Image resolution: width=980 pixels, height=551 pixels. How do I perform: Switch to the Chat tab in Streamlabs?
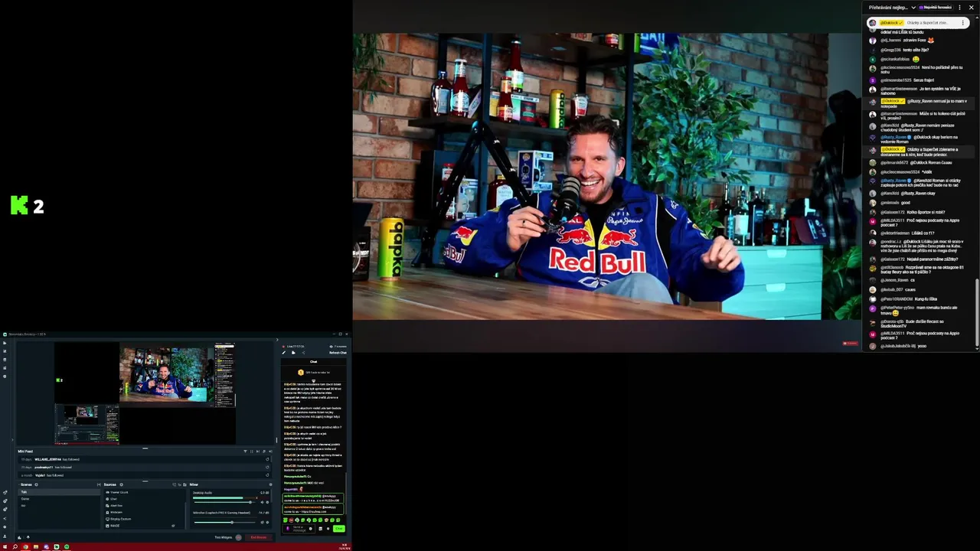click(x=313, y=361)
